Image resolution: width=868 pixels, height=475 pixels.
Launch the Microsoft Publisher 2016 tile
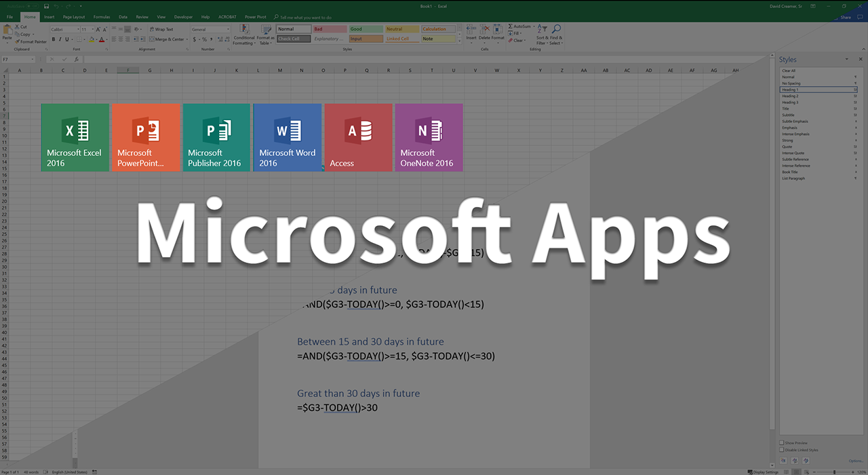(x=216, y=137)
